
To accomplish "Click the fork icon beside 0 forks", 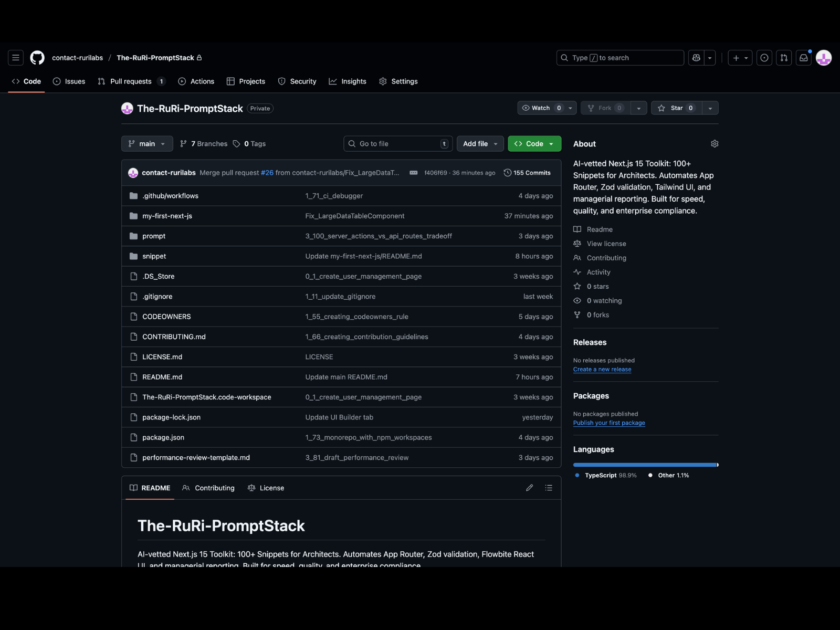I will click(x=577, y=315).
